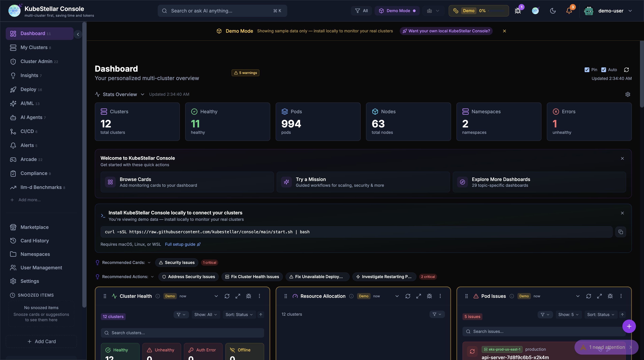
Task: Open the Sort: Status dropdown on Pod Issues
Action: (601, 314)
